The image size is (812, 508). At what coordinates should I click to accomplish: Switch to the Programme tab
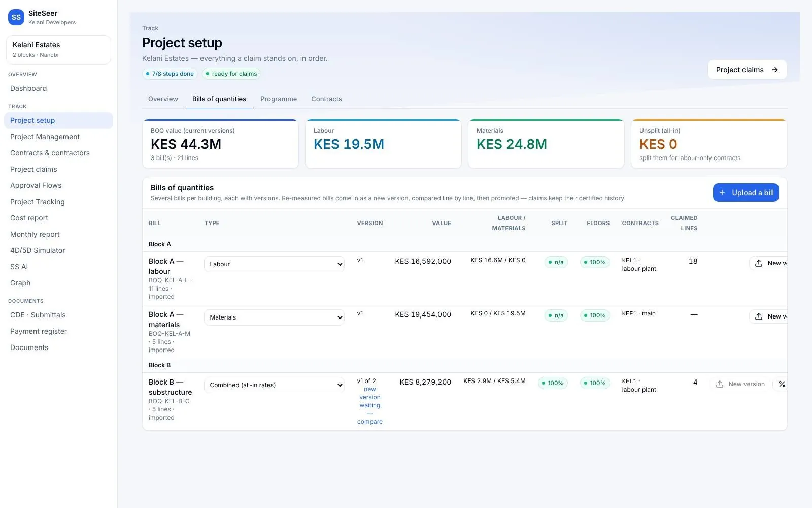pyautogui.click(x=279, y=99)
